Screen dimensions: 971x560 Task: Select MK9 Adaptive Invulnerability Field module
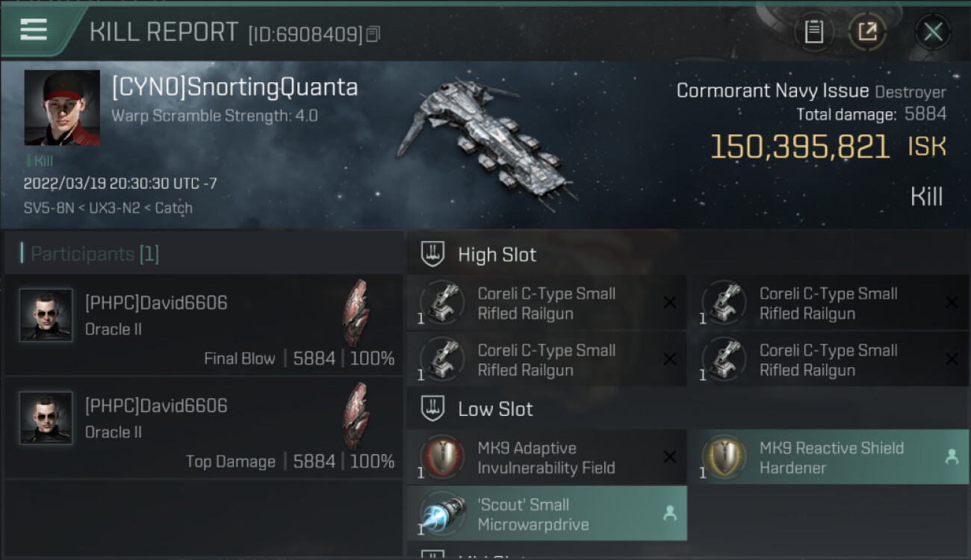pos(547,458)
